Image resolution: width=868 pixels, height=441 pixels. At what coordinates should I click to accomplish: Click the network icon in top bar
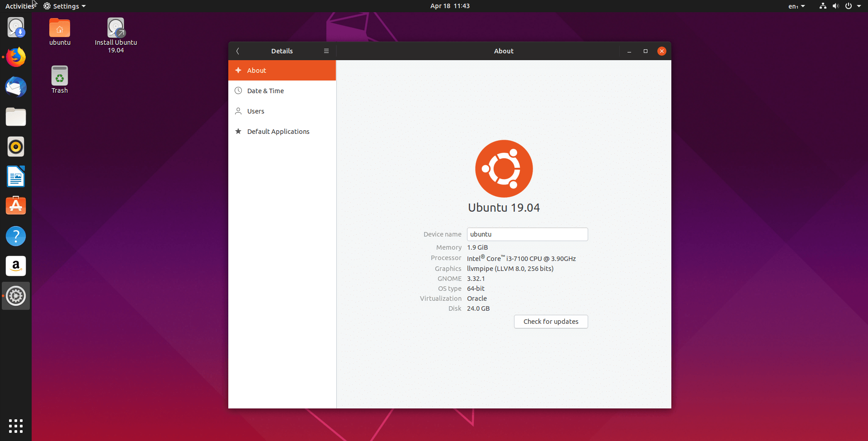[823, 6]
